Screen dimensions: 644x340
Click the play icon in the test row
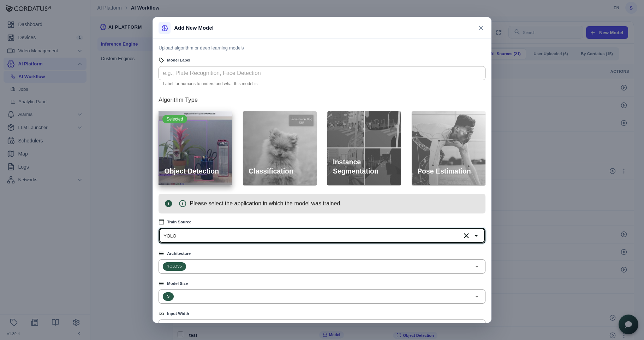coord(613,335)
